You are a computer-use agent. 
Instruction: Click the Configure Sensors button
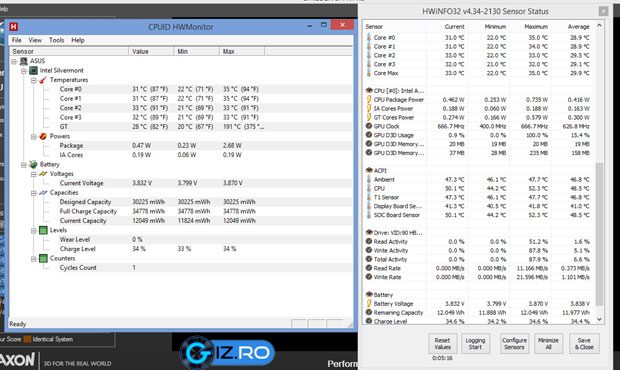[514, 344]
